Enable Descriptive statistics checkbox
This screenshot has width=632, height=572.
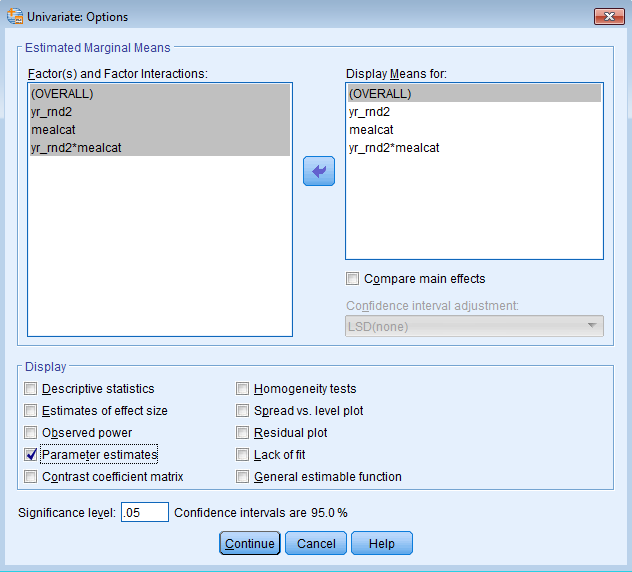(31, 389)
